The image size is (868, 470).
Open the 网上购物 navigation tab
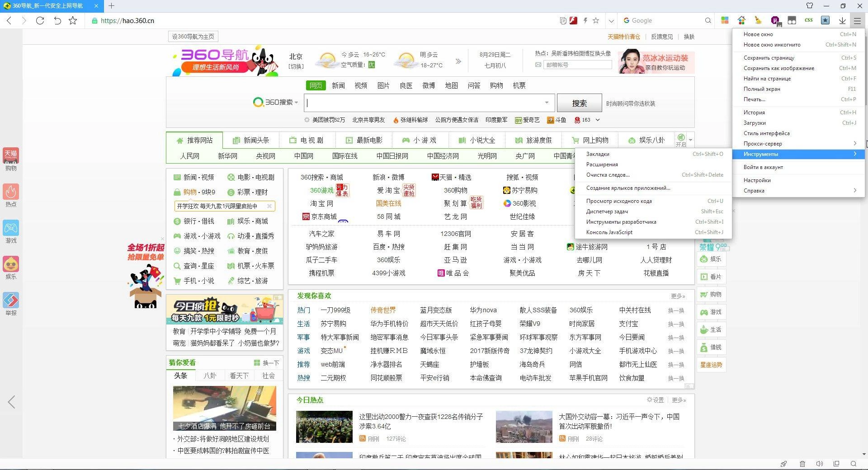[x=590, y=141]
